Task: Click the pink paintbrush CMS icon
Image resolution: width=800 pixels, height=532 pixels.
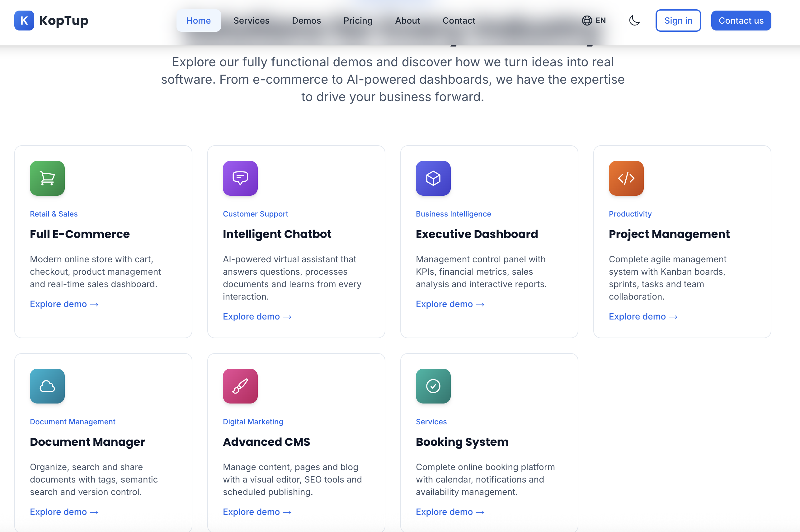Action: click(x=240, y=386)
